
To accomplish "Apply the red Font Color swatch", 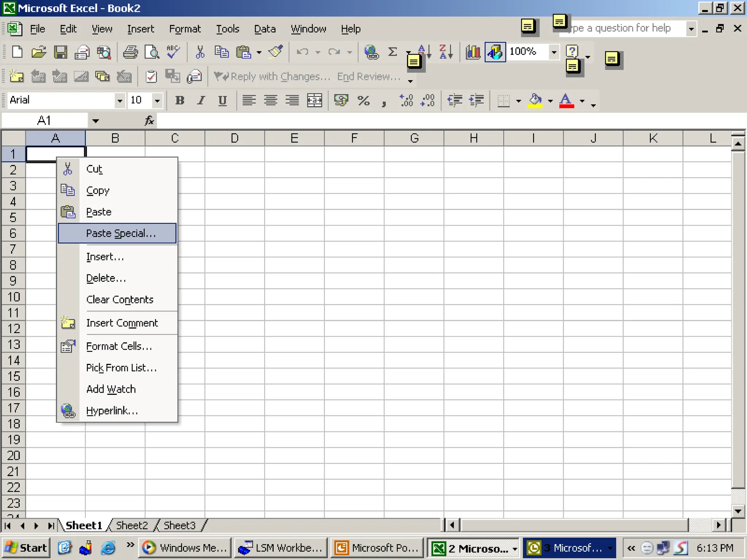I will coord(566,101).
